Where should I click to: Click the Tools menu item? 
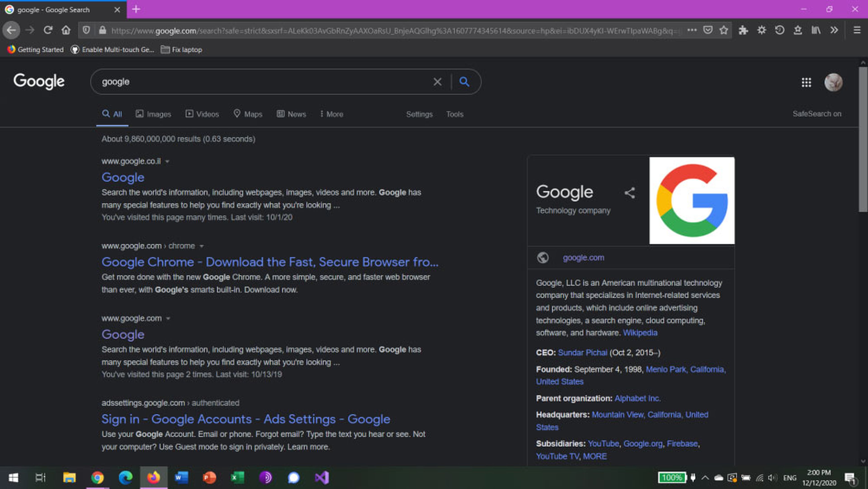point(455,114)
